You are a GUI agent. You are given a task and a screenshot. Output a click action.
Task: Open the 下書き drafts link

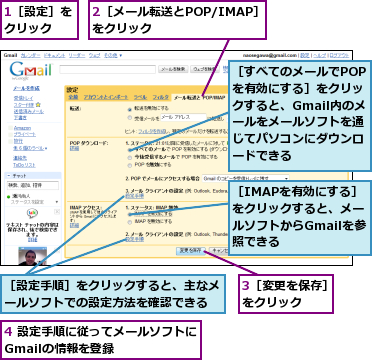(x=20, y=118)
